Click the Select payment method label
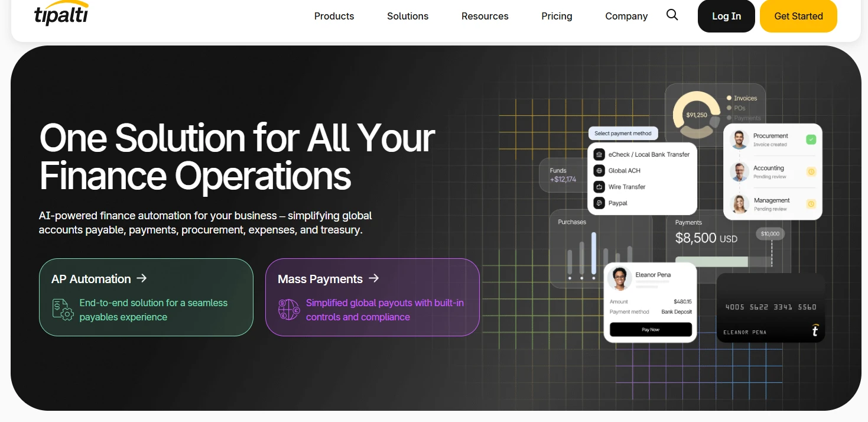Viewport: 868px width, 422px height. (x=623, y=134)
